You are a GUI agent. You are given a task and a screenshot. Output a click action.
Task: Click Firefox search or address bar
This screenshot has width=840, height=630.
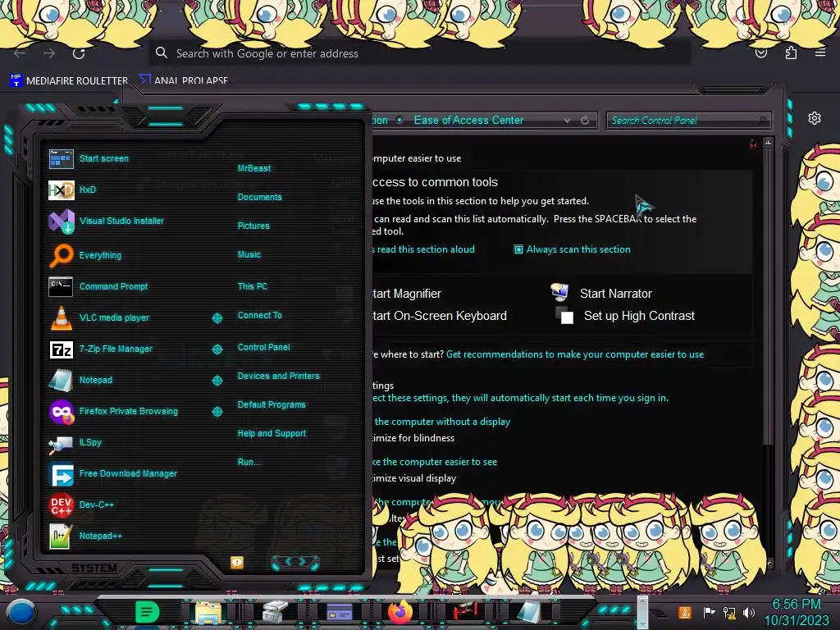(x=420, y=53)
